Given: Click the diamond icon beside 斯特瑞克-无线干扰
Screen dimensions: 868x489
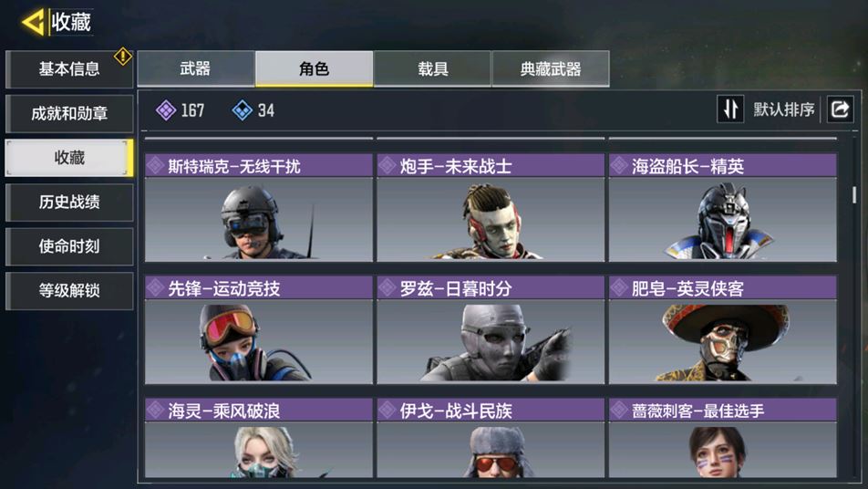Looking at the screenshot, I should (x=156, y=165).
